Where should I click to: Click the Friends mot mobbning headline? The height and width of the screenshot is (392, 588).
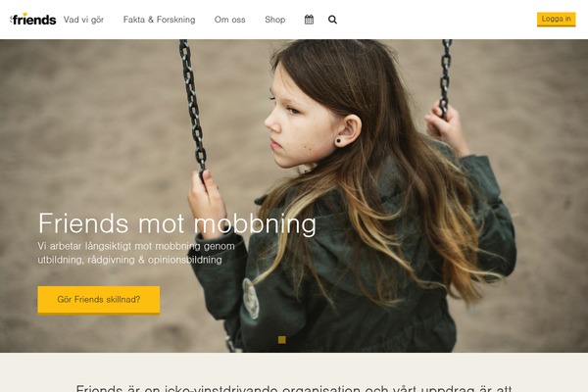[x=177, y=223]
